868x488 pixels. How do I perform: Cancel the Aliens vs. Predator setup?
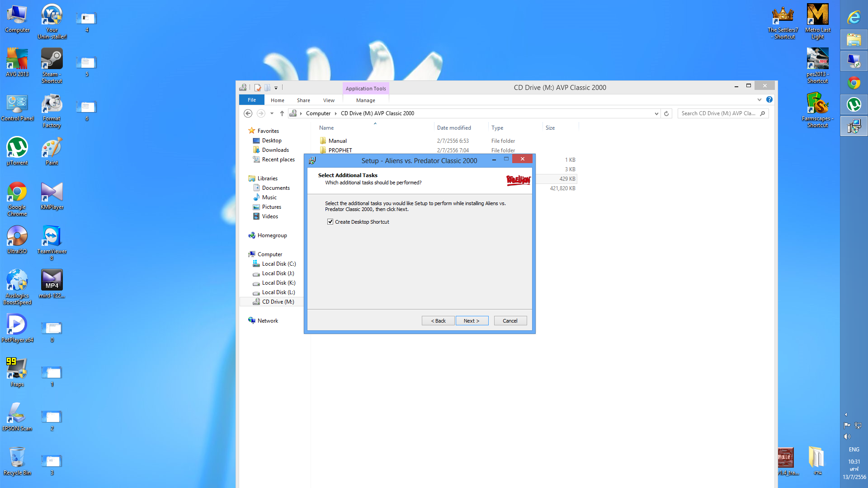click(x=510, y=321)
